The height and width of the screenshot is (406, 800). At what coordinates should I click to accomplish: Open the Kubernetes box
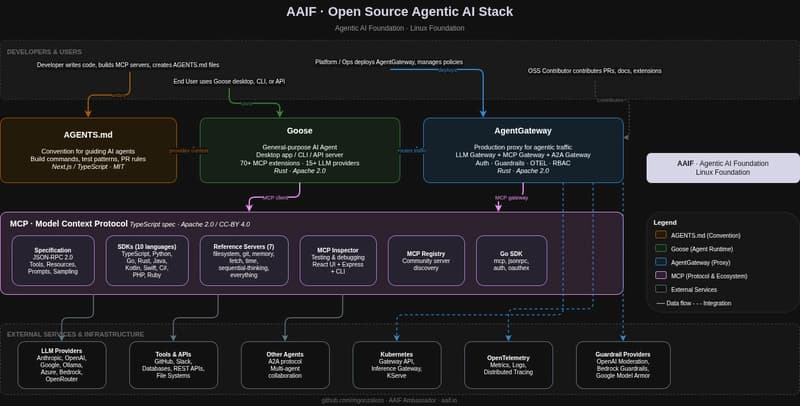(397, 365)
